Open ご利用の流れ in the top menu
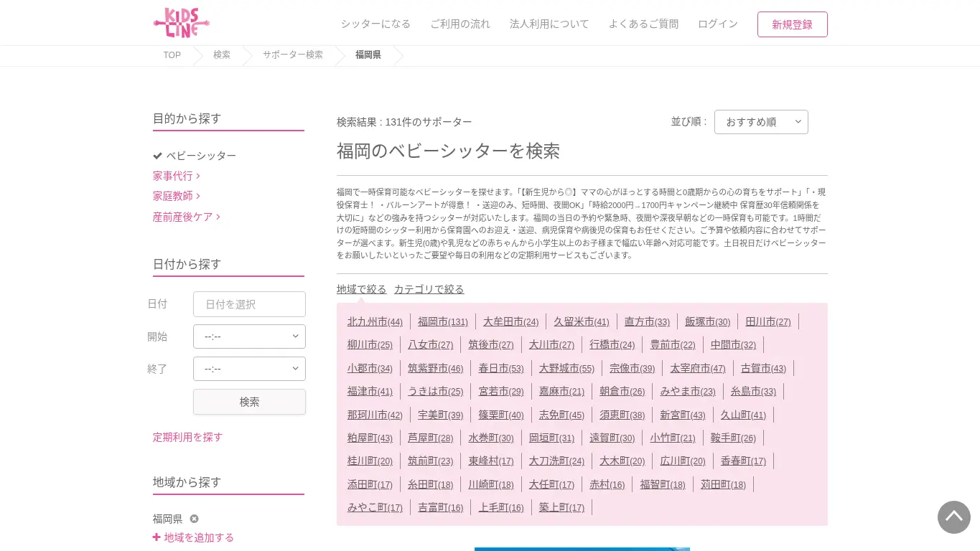 (x=460, y=24)
